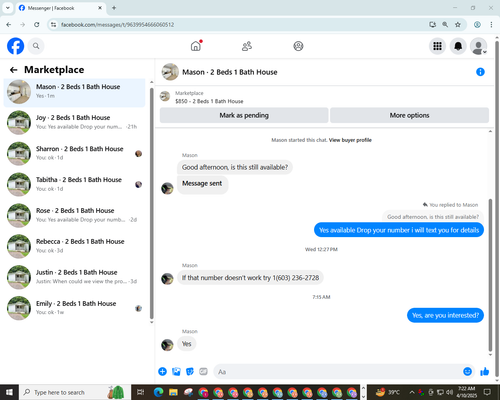Click Mark as pending button
The width and height of the screenshot is (500, 400).
click(x=244, y=115)
